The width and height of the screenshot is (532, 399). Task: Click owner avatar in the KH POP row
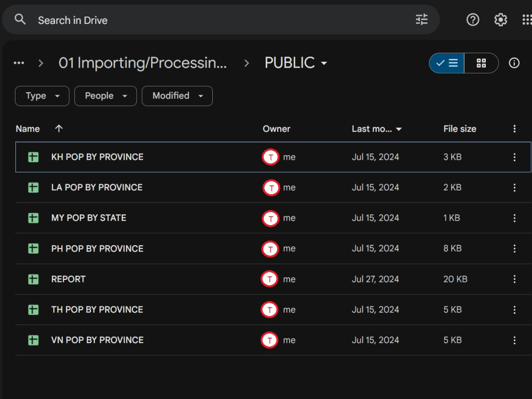click(270, 157)
